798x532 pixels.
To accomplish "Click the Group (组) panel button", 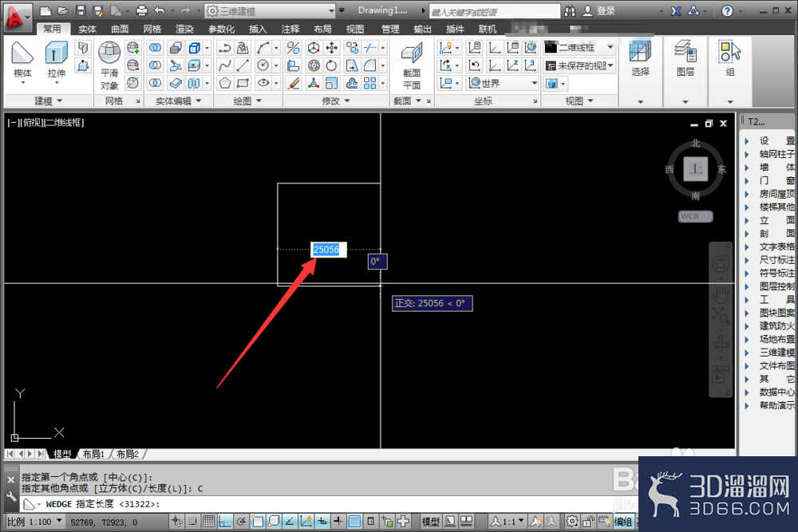I will [x=730, y=58].
